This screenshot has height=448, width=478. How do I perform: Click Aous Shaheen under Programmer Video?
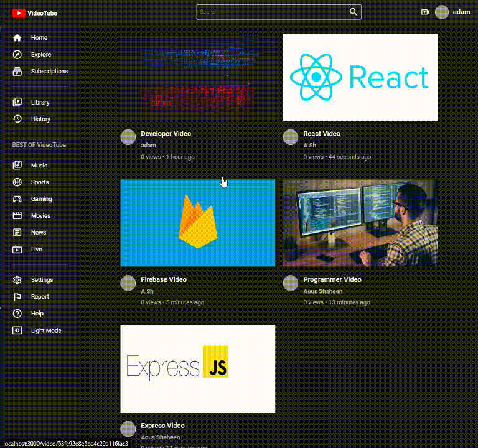[x=323, y=291]
